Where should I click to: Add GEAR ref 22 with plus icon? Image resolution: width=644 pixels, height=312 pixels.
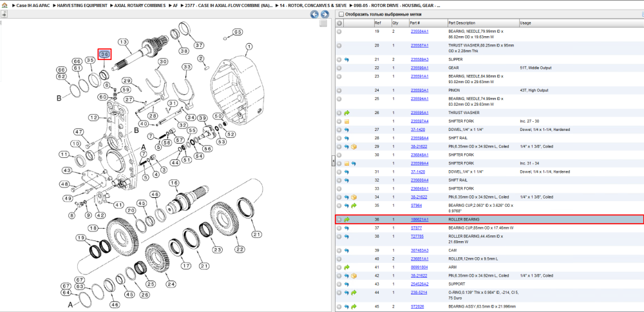pyautogui.click(x=339, y=68)
